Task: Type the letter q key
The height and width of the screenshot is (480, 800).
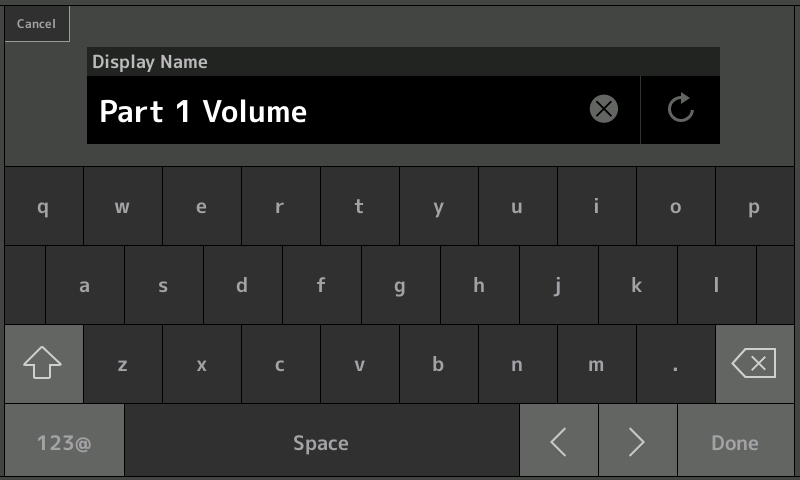Action: [x=43, y=207]
